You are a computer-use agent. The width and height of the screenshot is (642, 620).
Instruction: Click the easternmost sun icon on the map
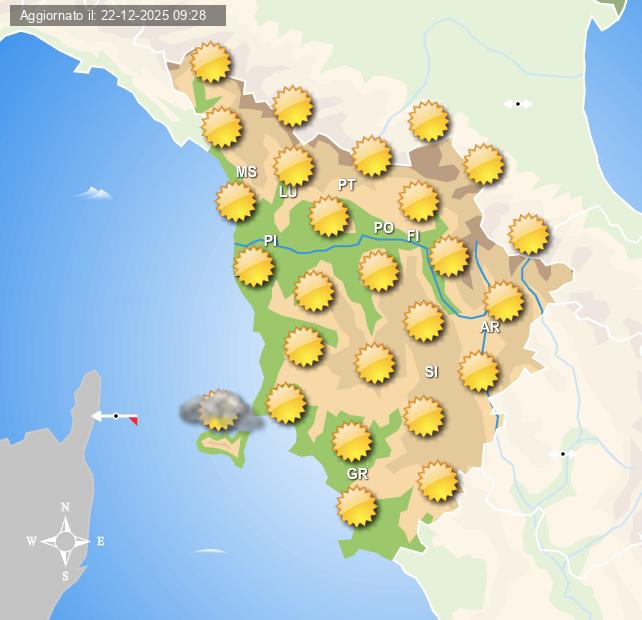pyautogui.click(x=528, y=234)
